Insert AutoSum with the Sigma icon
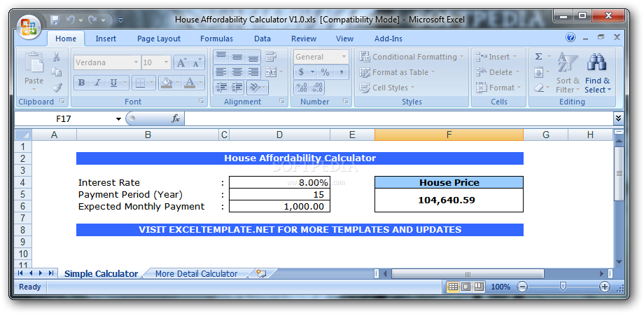This screenshot has height=314, width=644. pyautogui.click(x=538, y=57)
